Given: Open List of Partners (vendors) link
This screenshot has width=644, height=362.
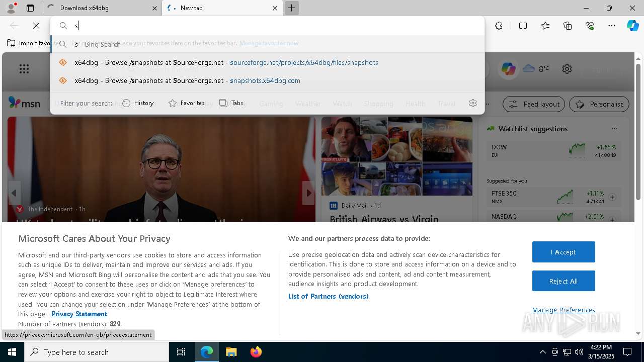Looking at the screenshot, I should (329, 296).
